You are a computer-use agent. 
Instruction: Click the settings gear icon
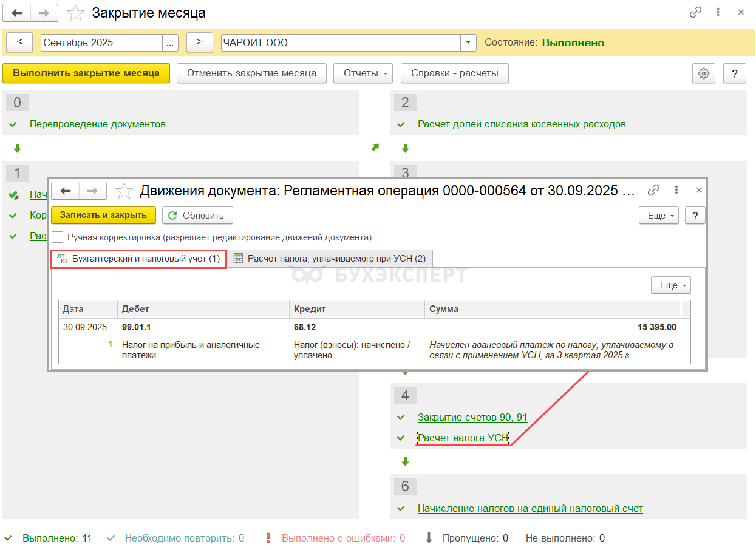coord(704,73)
